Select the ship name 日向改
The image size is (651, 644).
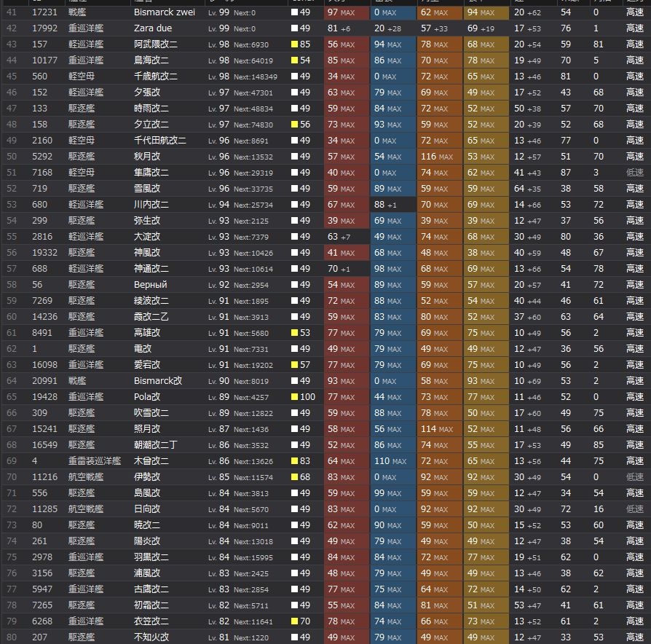click(147, 509)
